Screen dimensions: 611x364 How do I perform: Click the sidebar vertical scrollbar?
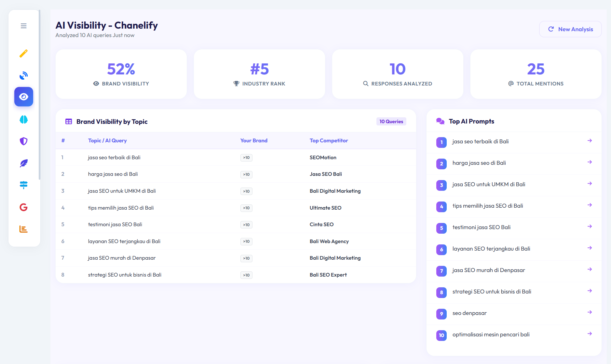[39, 95]
